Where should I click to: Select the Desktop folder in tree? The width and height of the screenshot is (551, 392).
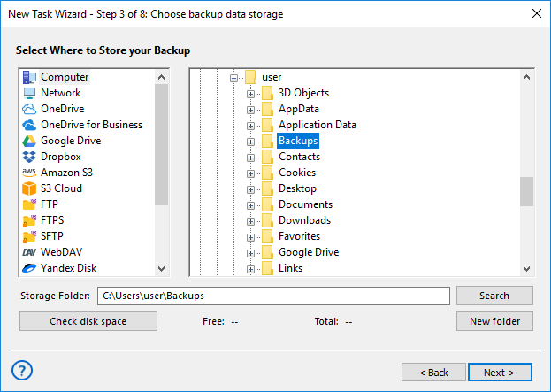[x=296, y=188]
